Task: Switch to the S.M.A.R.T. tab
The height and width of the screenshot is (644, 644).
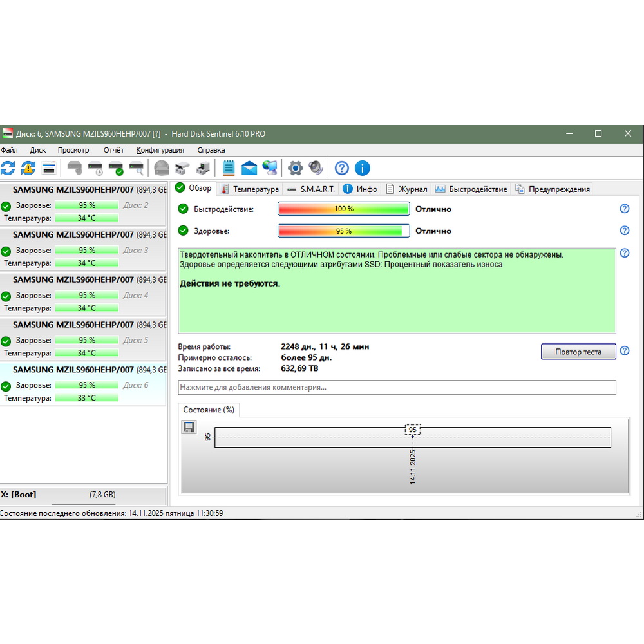Action: point(312,189)
